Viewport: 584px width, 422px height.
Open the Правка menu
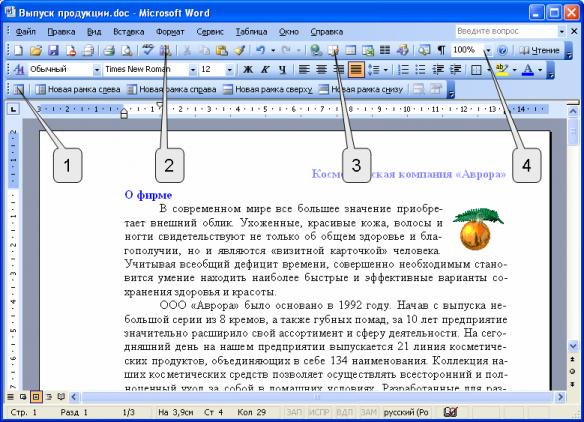[x=61, y=32]
